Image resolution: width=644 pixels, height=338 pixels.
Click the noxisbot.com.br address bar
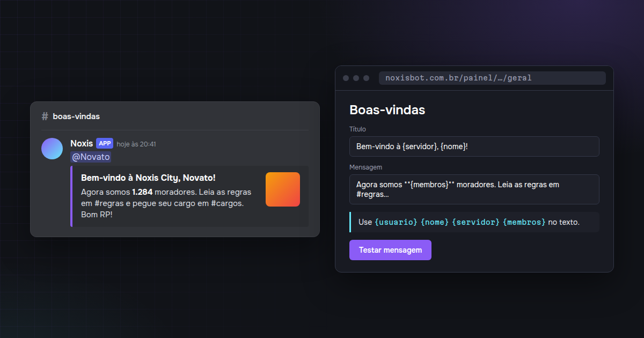492,78
